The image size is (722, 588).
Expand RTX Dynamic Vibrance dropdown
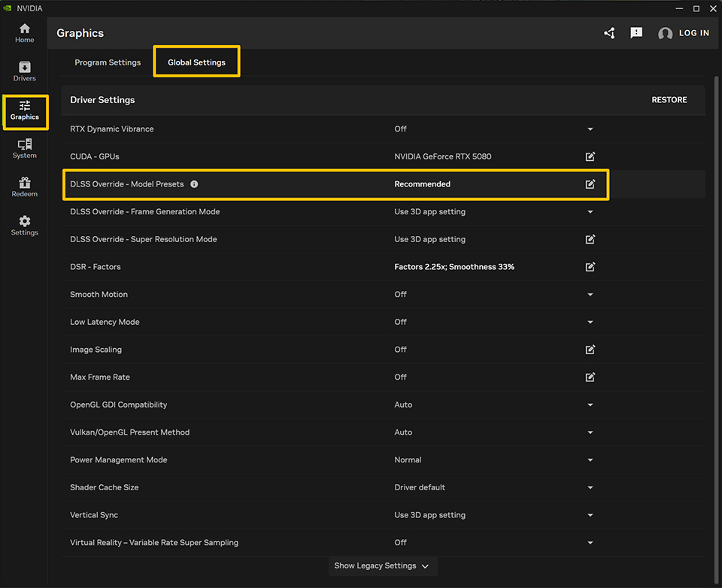(x=590, y=129)
